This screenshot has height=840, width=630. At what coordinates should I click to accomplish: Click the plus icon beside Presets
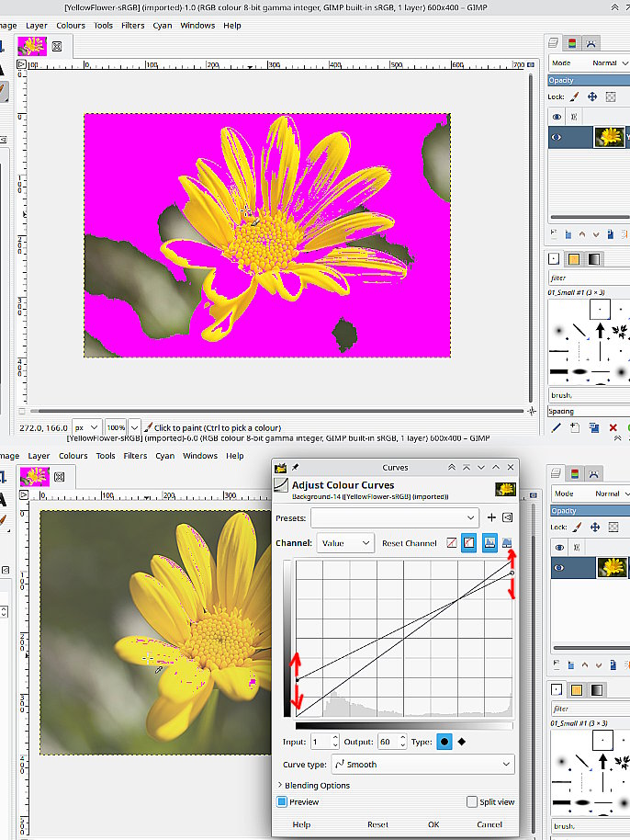(x=491, y=517)
